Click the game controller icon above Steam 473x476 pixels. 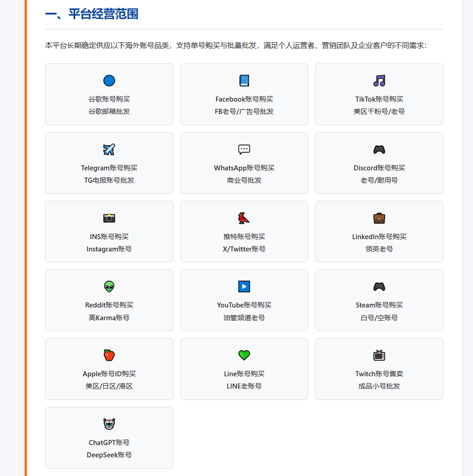coord(379,287)
